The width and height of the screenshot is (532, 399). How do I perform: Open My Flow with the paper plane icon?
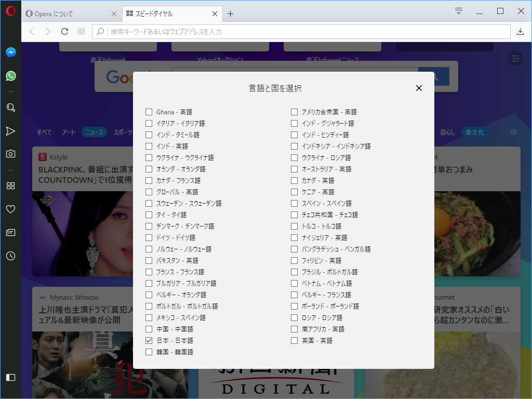click(x=10, y=131)
